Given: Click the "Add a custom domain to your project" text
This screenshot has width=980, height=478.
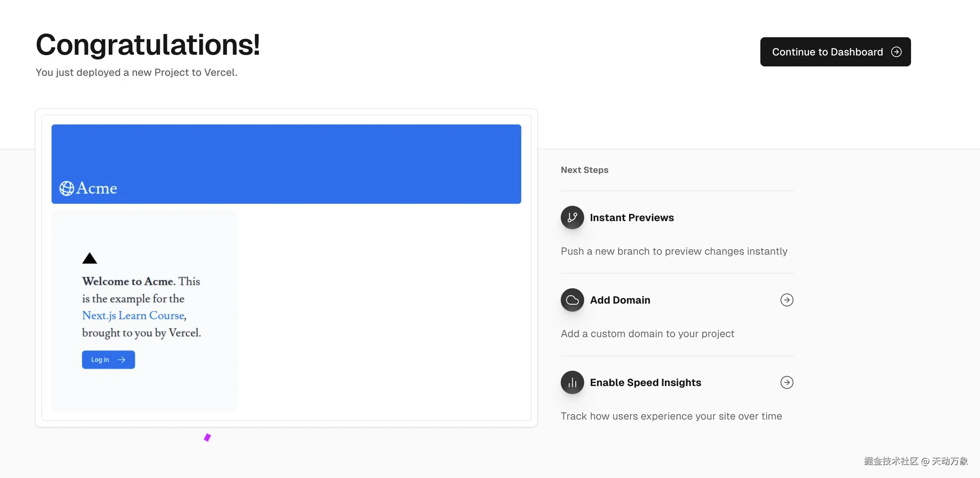Looking at the screenshot, I should [x=647, y=334].
